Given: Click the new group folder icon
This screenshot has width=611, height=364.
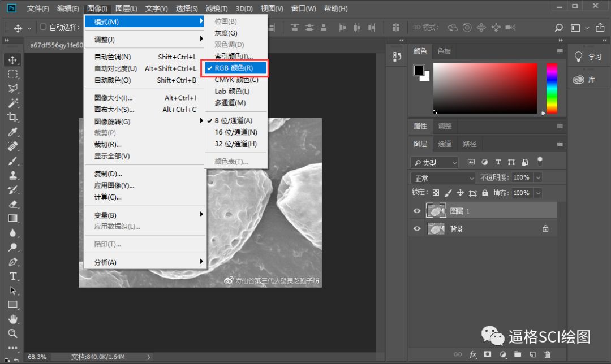Looking at the screenshot, I should pyautogui.click(x=518, y=354).
